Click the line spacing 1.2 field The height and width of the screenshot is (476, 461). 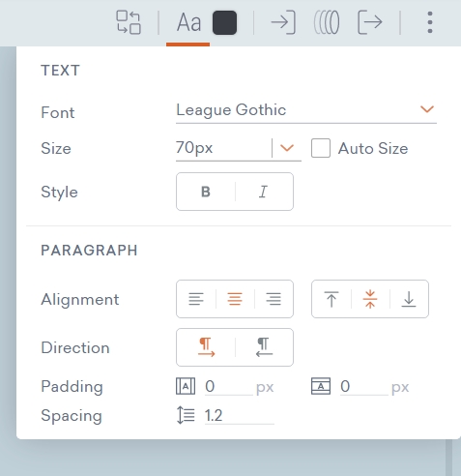click(x=239, y=415)
